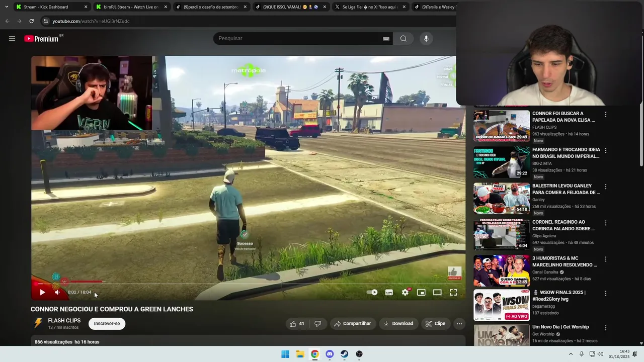The height and width of the screenshot is (362, 644).
Task: Click the YouTube Premium logo
Action: 41,39
